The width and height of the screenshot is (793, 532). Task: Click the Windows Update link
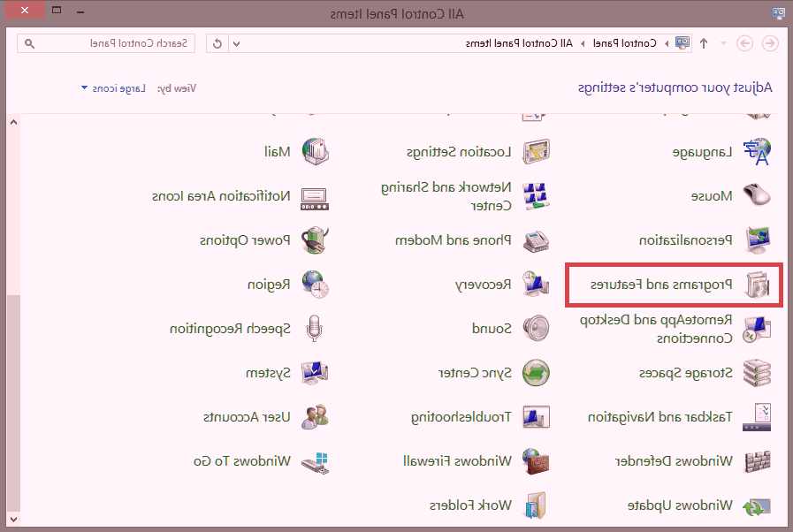tap(680, 505)
